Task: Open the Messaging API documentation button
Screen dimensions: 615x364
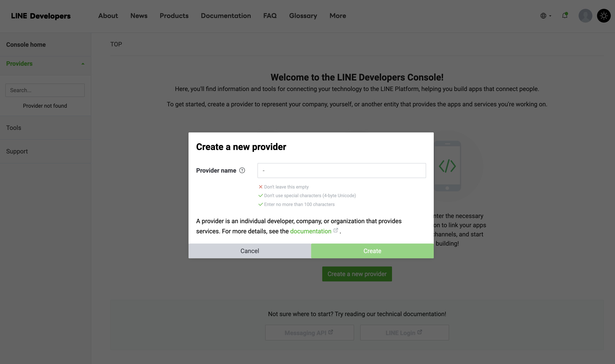Action: [x=309, y=333]
